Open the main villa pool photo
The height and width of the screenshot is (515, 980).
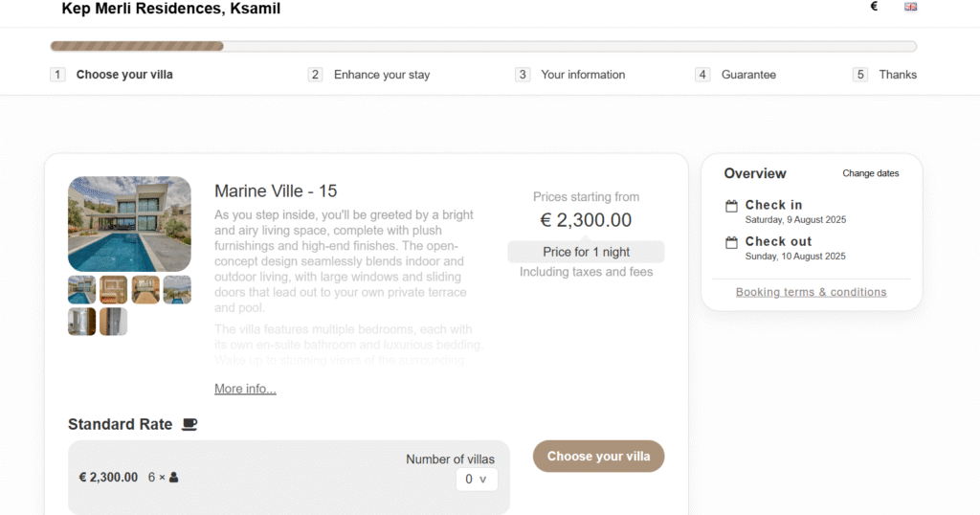(x=129, y=224)
